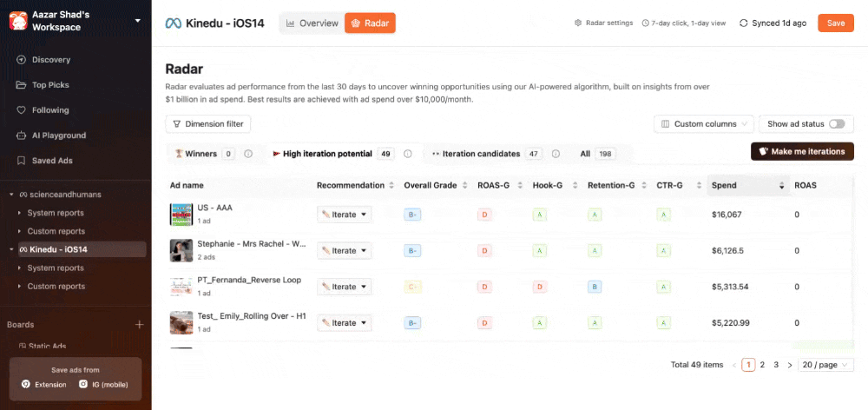Select the All tab with 198

coord(598,154)
